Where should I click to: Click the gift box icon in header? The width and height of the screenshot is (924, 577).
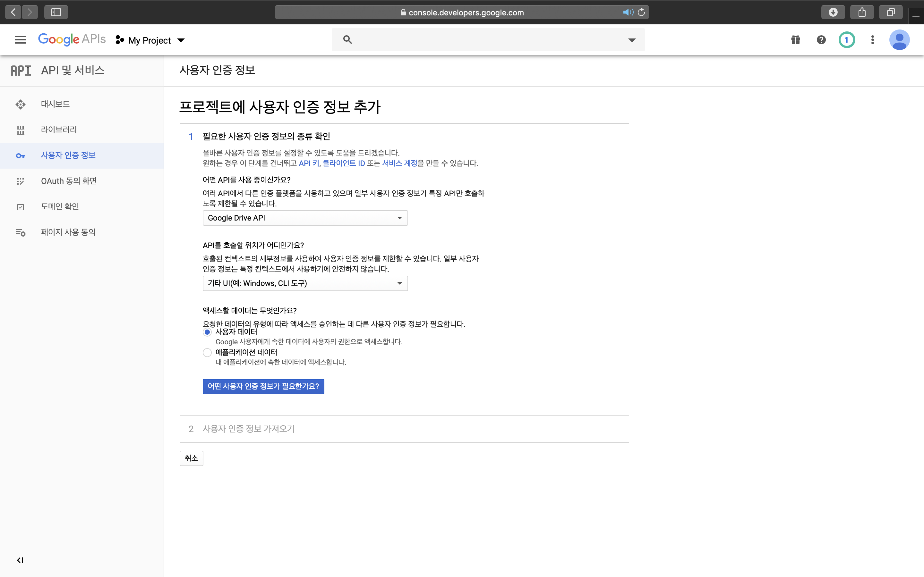pos(795,40)
